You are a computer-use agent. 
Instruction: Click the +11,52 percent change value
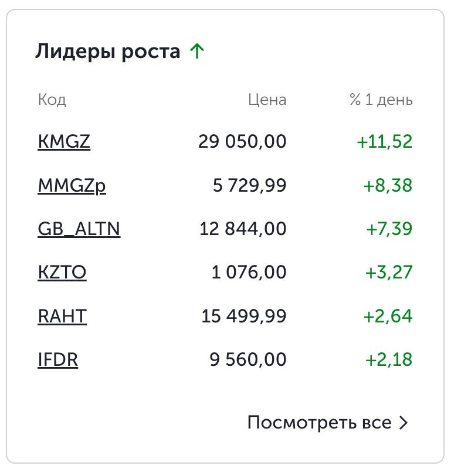(x=384, y=142)
